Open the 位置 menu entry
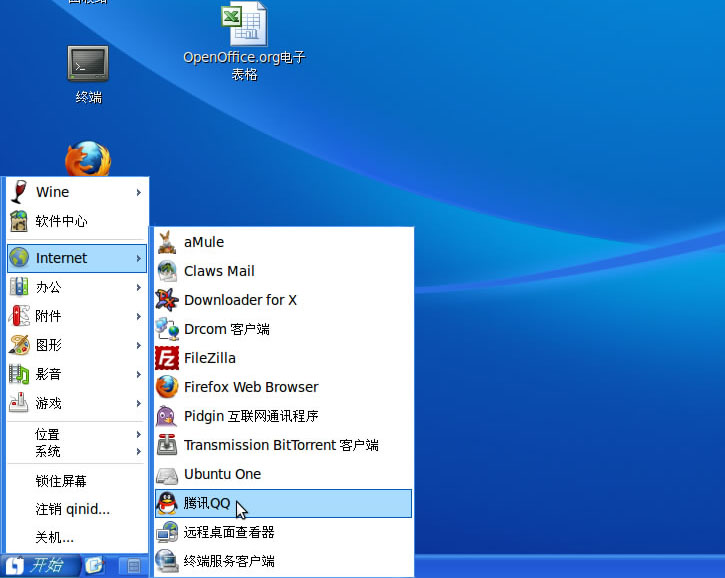Screen dimensions: 725x578 [76, 434]
